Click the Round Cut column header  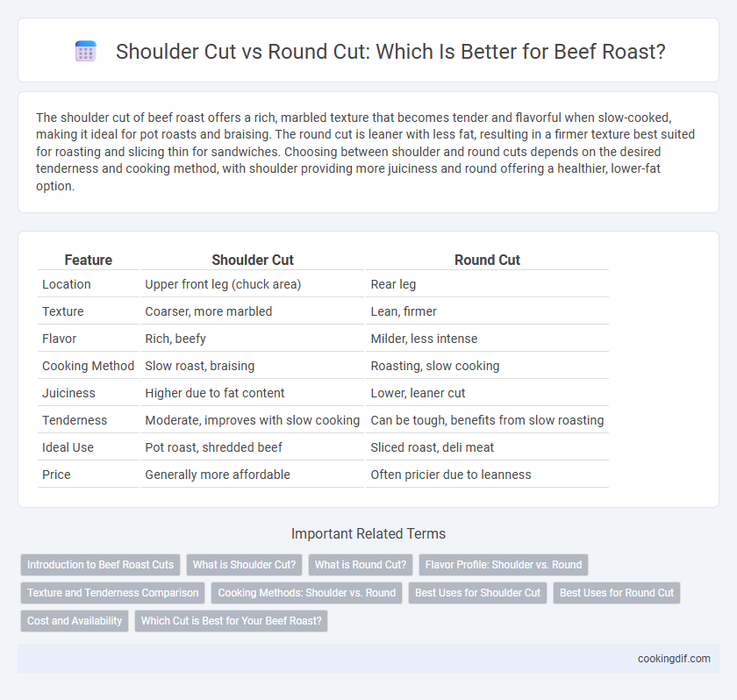pos(487,260)
